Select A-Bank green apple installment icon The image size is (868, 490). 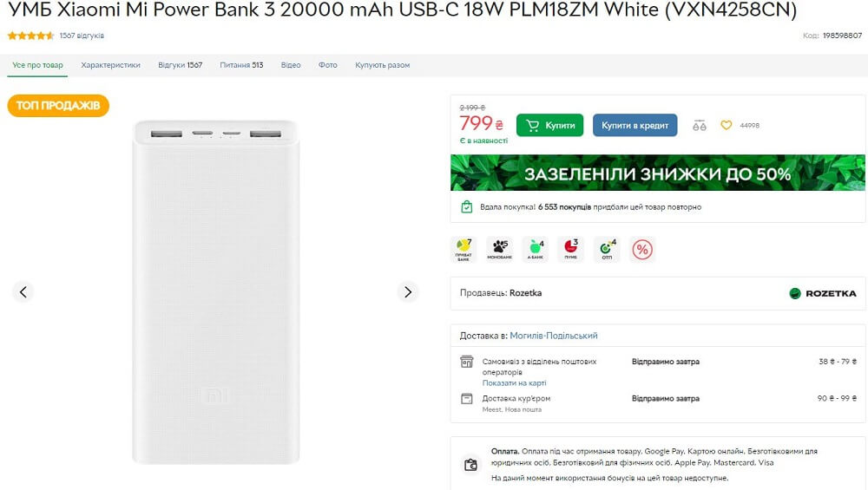click(x=536, y=250)
